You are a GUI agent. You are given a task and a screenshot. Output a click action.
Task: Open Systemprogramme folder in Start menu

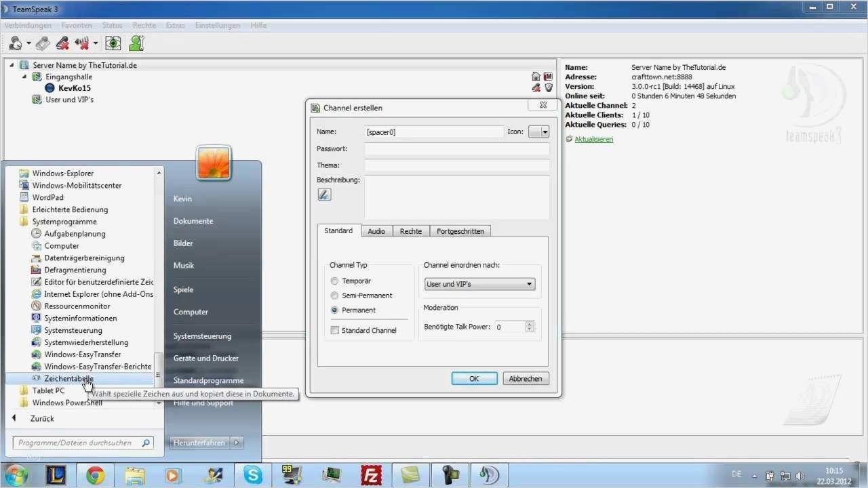[x=64, y=222]
